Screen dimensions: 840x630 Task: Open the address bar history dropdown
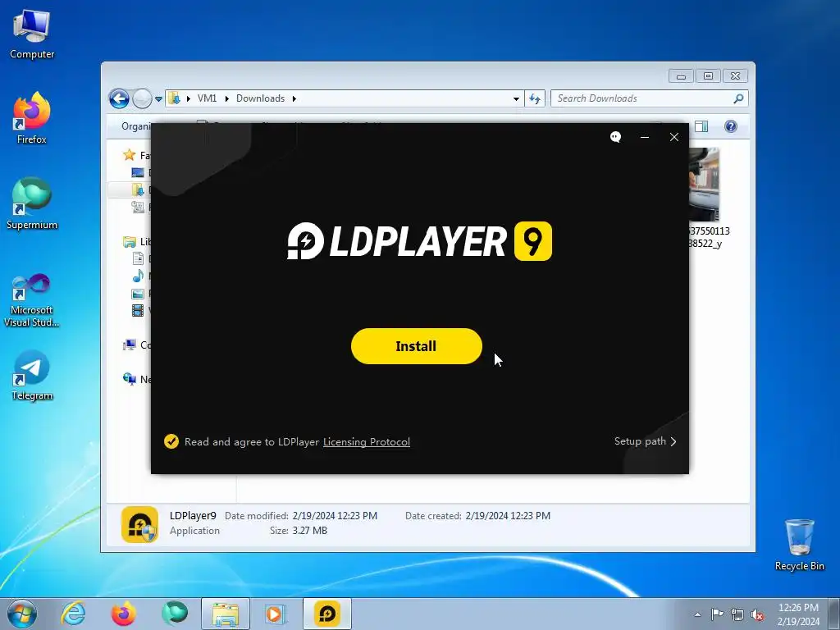pos(516,98)
